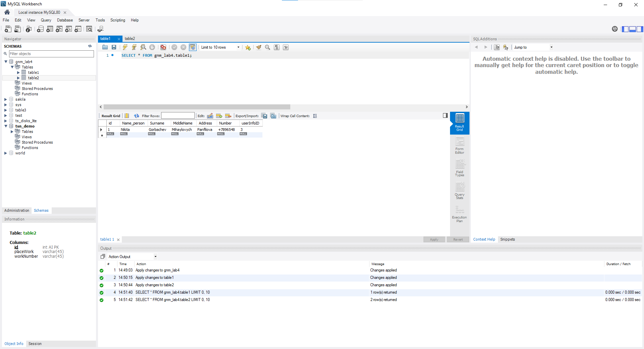Delete selected rows icon
644x349 pixels.
[228, 116]
